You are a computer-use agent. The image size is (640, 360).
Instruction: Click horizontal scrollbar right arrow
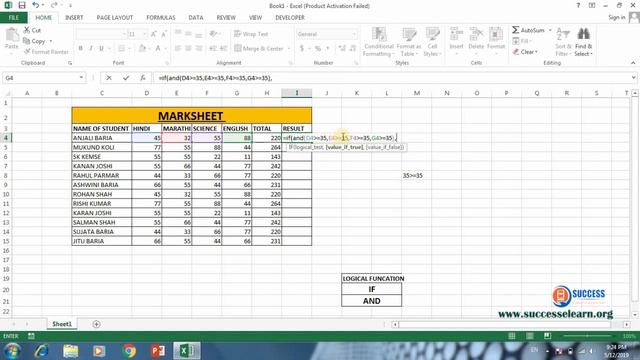click(627, 324)
